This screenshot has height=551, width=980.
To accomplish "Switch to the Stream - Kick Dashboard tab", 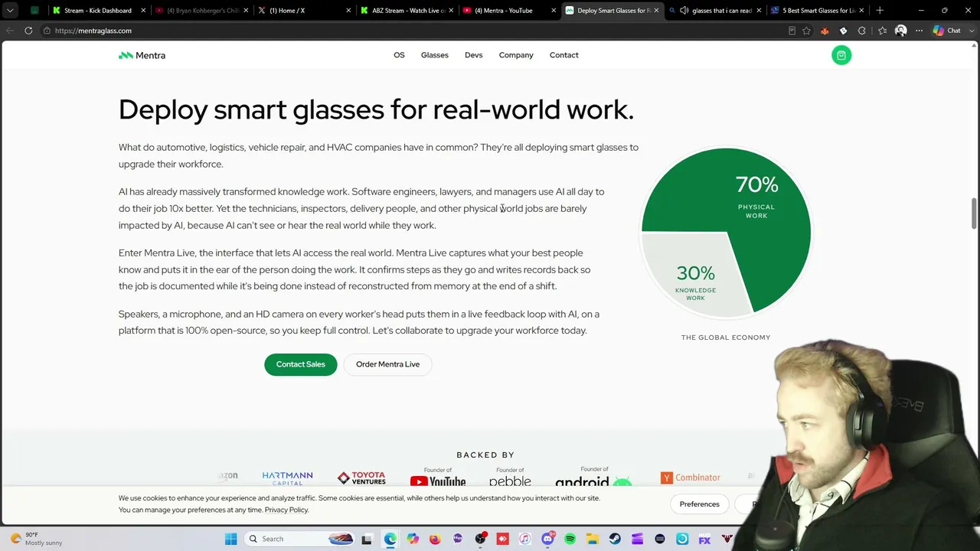I will tap(98, 11).
